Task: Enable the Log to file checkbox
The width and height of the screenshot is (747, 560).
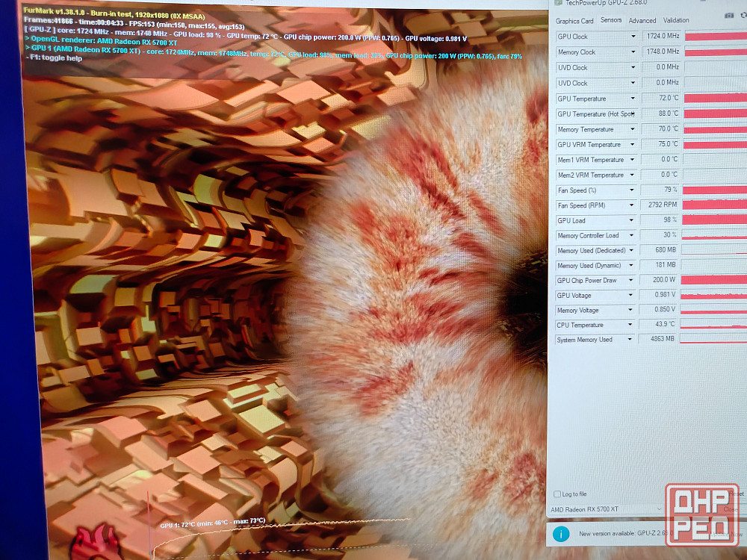Action: 557,494
